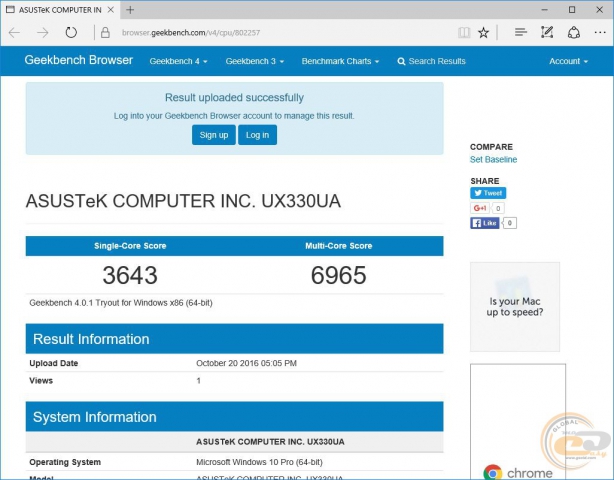The height and width of the screenshot is (480, 614).
Task: Open the Hub lines icon
Action: tap(520, 32)
